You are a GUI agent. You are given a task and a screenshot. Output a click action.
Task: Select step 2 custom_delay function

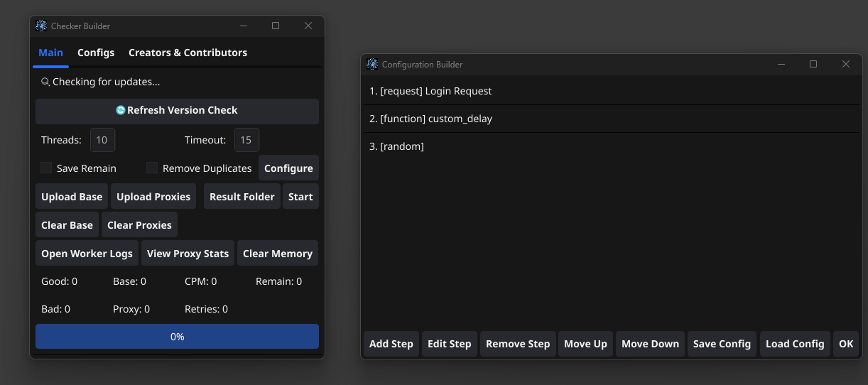point(612,119)
